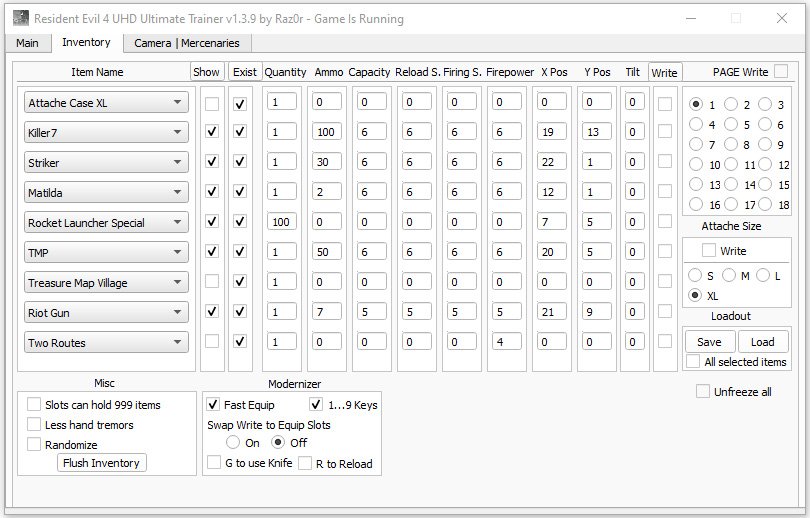Screen dimensions: 810x518
Task: Tick the Write checkbox in Matilda row
Action: (x=665, y=191)
